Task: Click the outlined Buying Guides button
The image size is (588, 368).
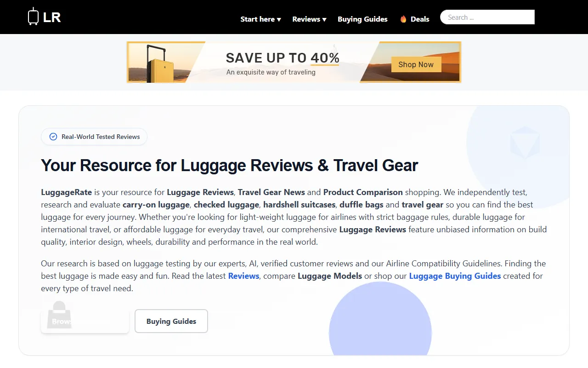Action: coord(171,321)
